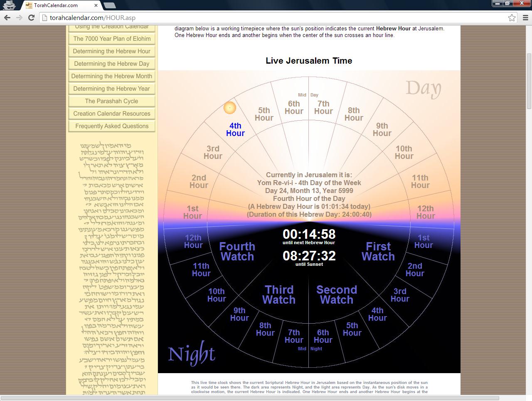Open The Parashah Cycle link

[x=112, y=101]
